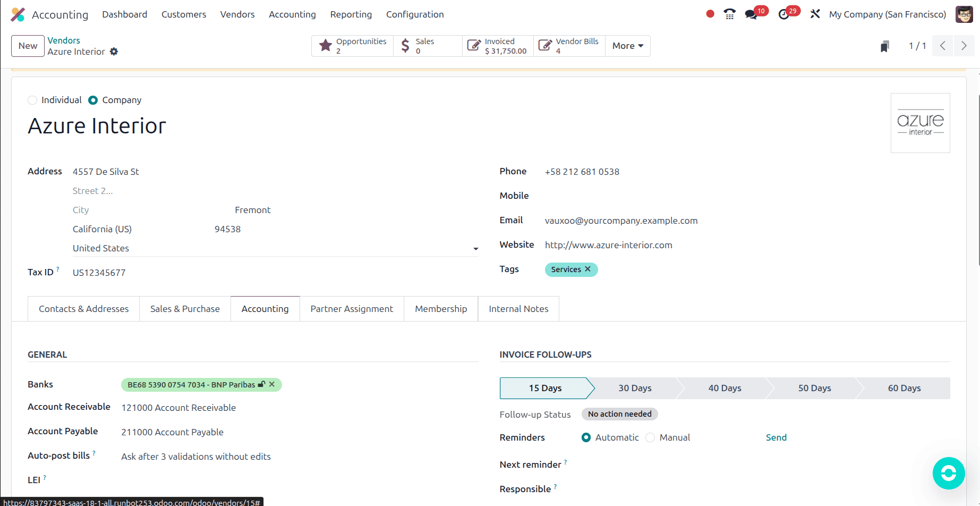This screenshot has width=980, height=506.
Task: Show the Auto-post bills help tooltip
Action: point(94,453)
